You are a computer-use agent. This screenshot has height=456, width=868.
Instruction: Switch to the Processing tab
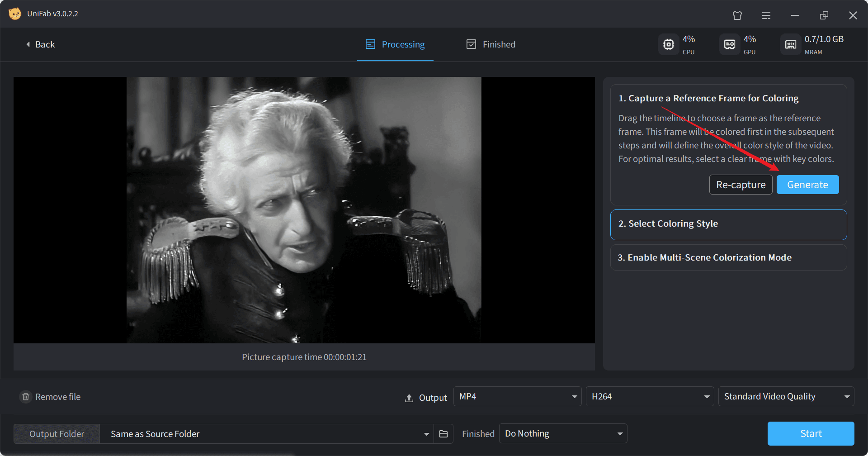point(395,44)
